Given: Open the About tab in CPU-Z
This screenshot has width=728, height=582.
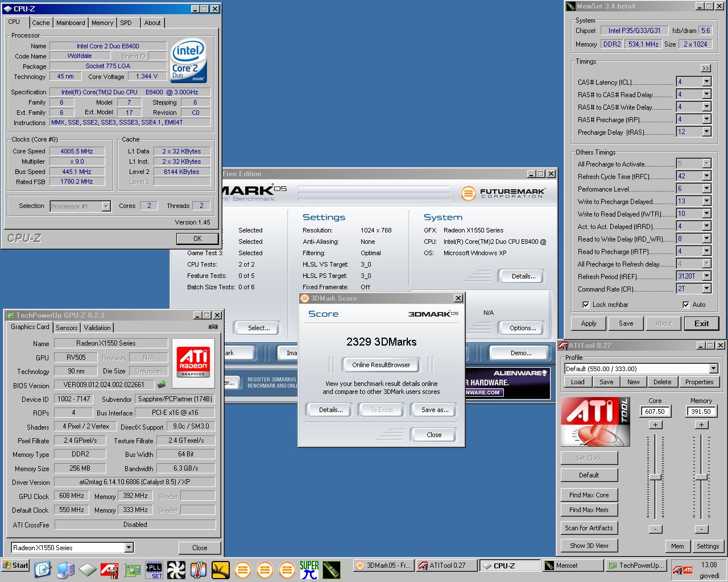Looking at the screenshot, I should 152,23.
